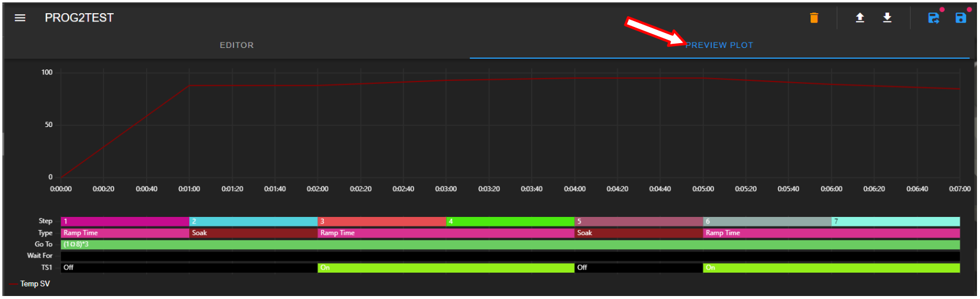Click the 0:00:20 time axis label
Image resolution: width=980 pixels, height=299 pixels.
click(x=104, y=189)
